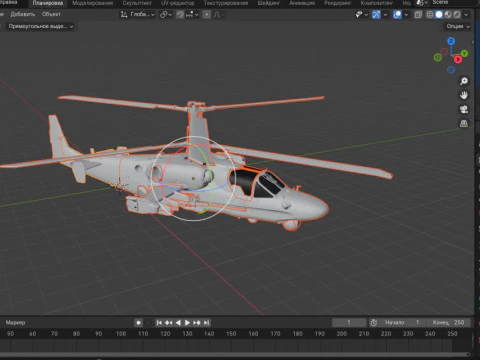This screenshot has height=360, width=480.
Task: Click the timeline horizontal scrollbar
Action: click(235, 355)
